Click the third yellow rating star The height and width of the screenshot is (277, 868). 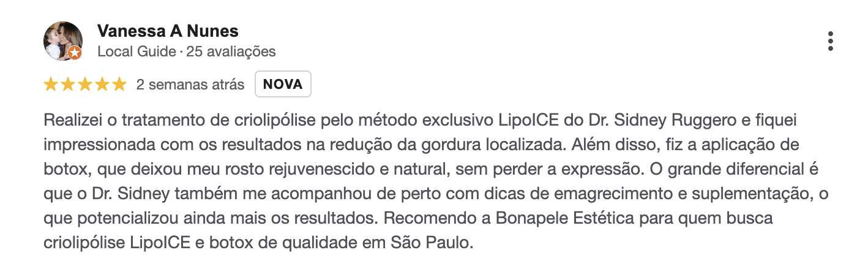[85, 85]
